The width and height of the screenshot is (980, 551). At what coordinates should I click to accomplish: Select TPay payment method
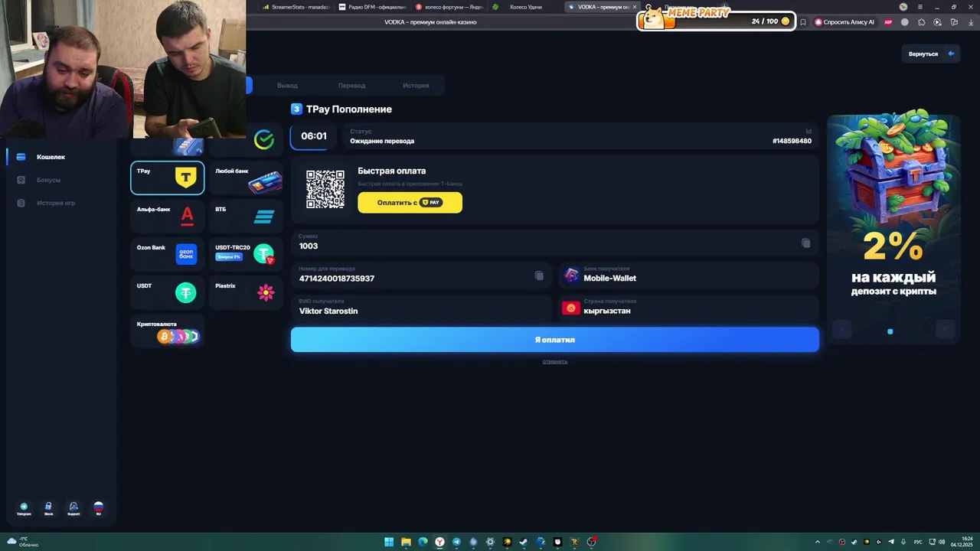(168, 178)
